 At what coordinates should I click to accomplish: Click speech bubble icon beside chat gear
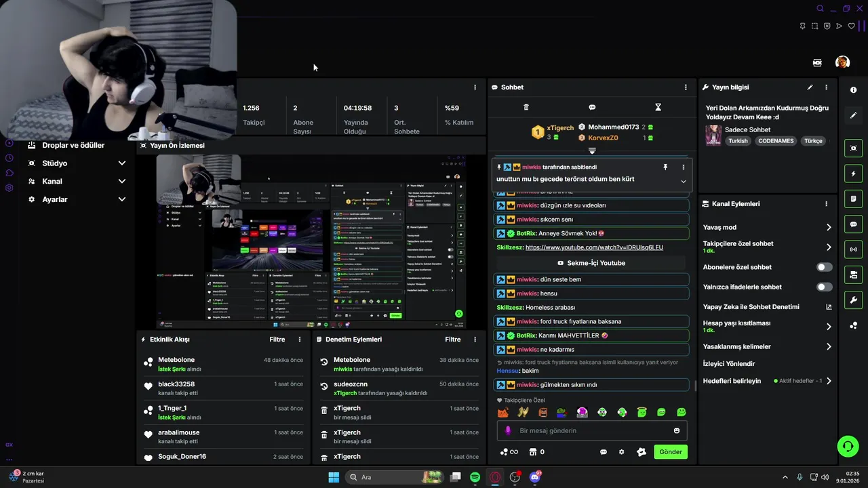(604, 452)
